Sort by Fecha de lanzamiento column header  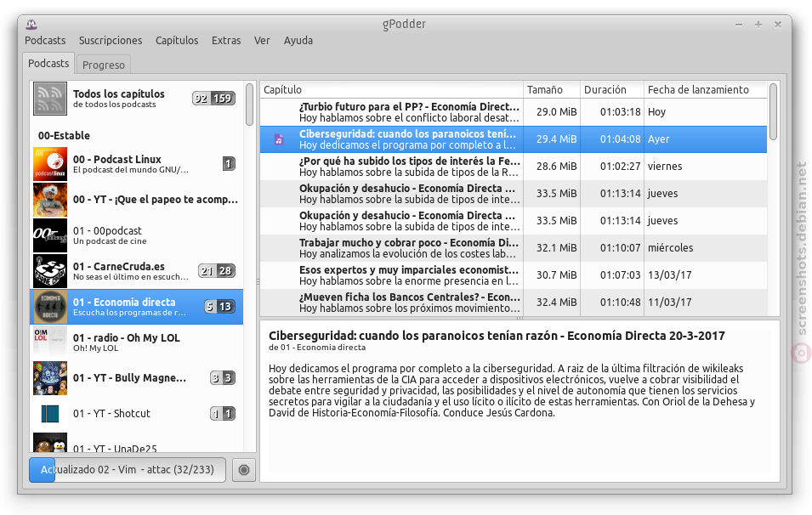706,89
